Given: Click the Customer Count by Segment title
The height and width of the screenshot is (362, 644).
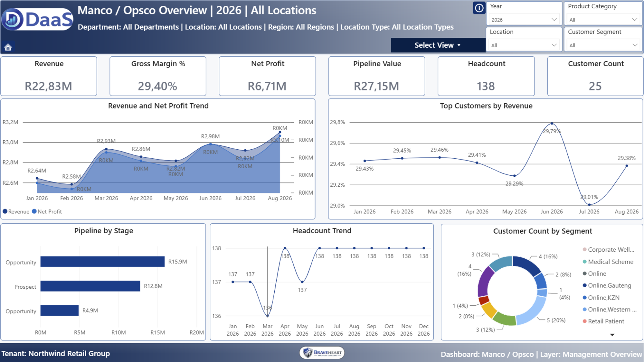Looking at the screenshot, I should [x=543, y=231].
